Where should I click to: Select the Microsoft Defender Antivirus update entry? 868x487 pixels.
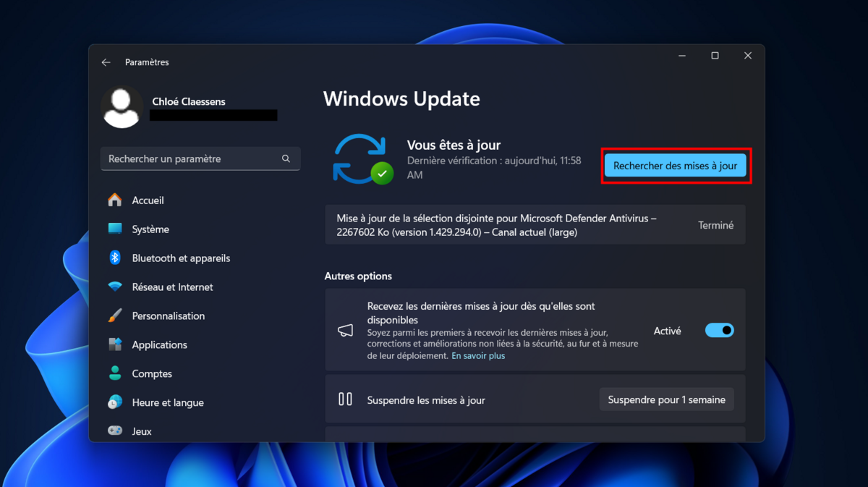[x=535, y=225]
